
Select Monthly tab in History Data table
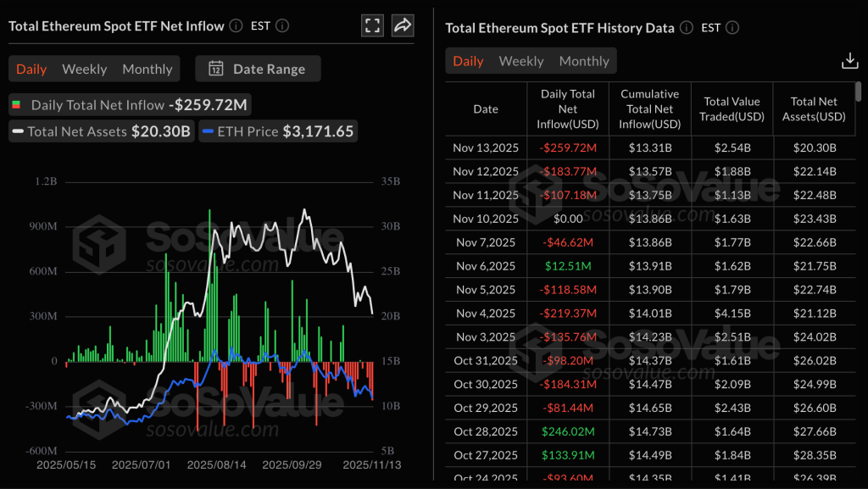point(584,61)
